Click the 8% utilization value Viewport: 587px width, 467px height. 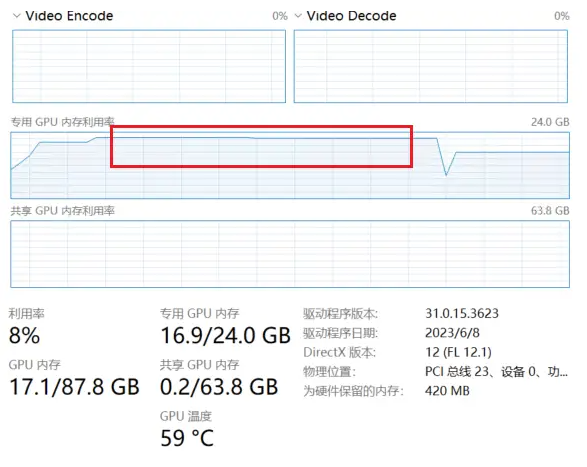[x=24, y=335]
